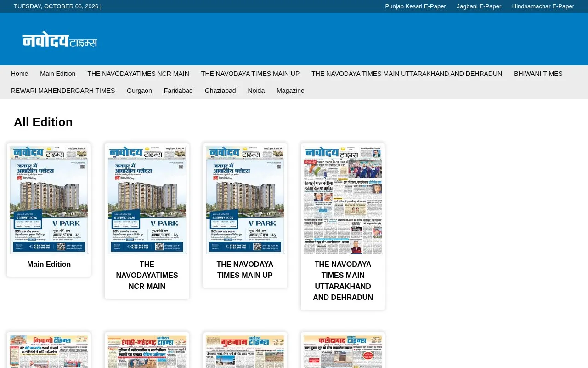
Task: Open Faridabad Times thumbnail in second row
Action: click(343, 352)
